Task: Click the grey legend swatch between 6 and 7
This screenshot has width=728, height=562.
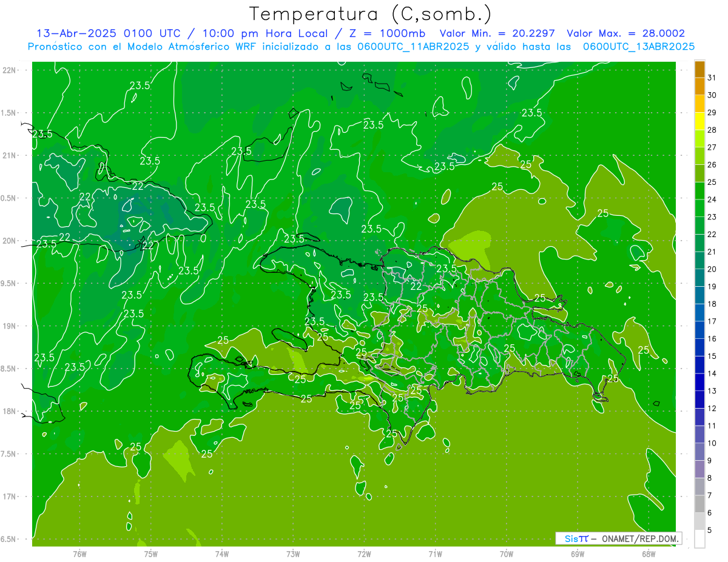Action: click(699, 504)
